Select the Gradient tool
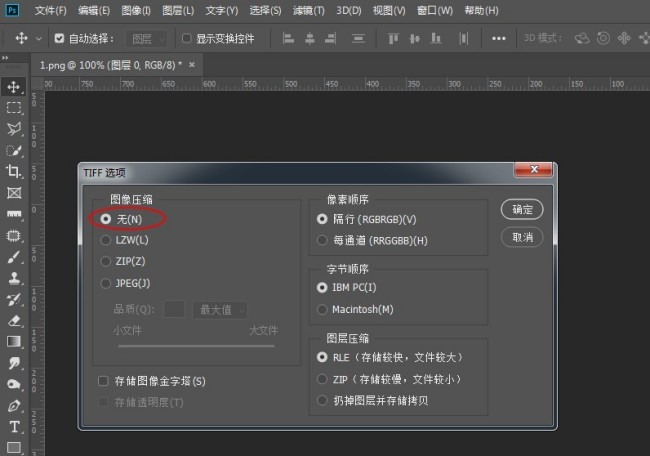The width and height of the screenshot is (650, 456). point(14,342)
